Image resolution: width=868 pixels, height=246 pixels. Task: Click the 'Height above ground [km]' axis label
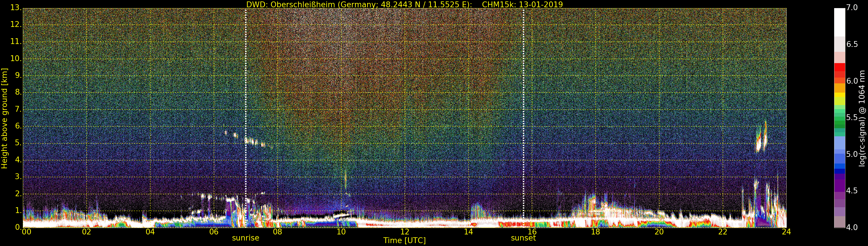[x=4, y=118]
